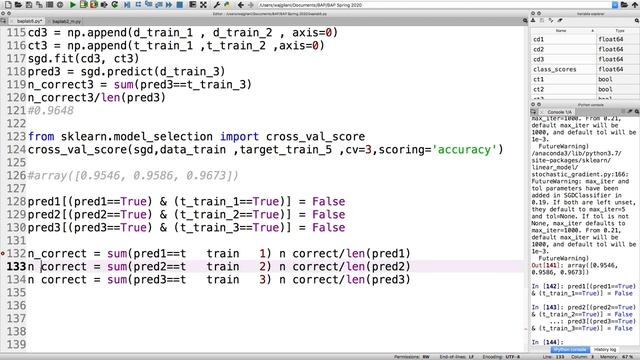Screen dimensions: 640x360
Task: Open a file using the folder icon
Action: click(18, 5)
